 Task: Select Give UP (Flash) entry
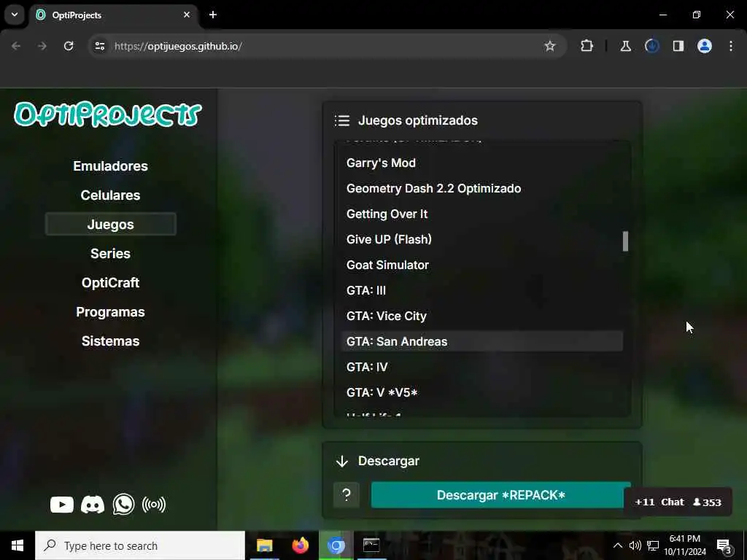(481, 239)
